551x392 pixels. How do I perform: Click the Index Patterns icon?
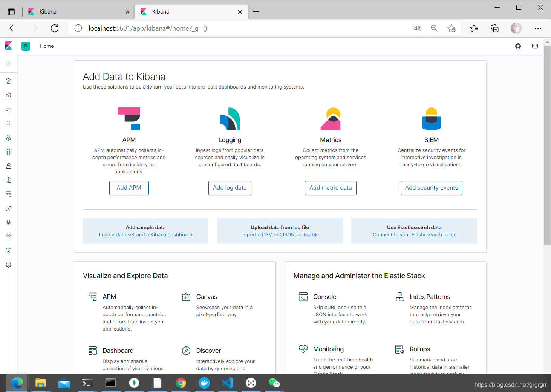399,297
